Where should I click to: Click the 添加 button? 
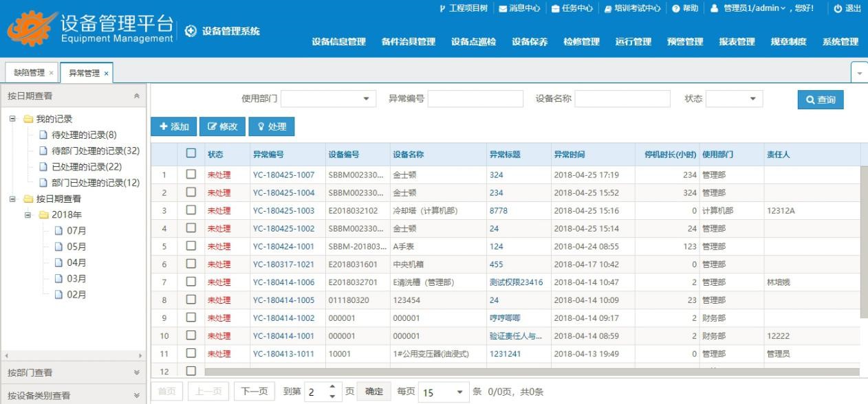point(173,126)
